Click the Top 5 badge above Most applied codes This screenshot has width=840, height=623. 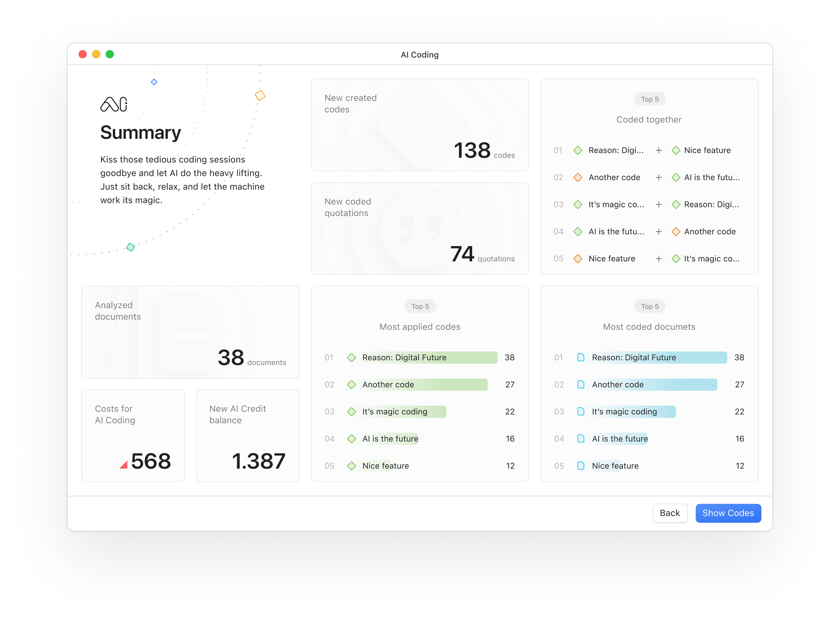coord(420,307)
